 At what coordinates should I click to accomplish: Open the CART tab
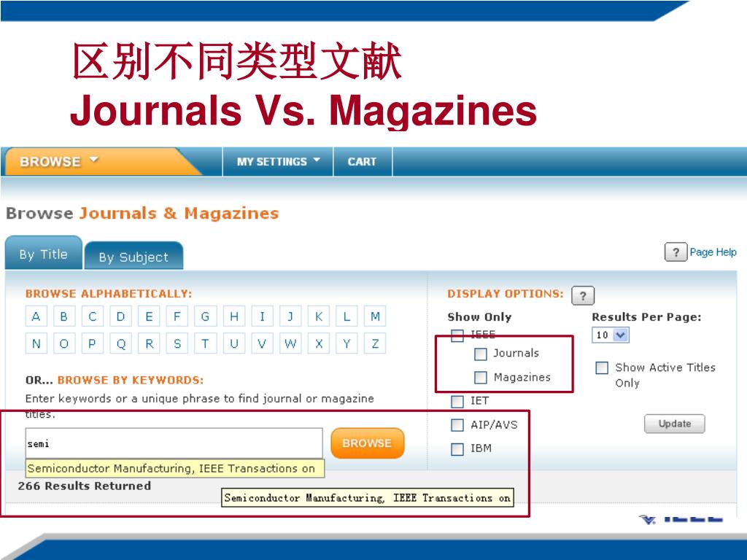click(x=363, y=161)
